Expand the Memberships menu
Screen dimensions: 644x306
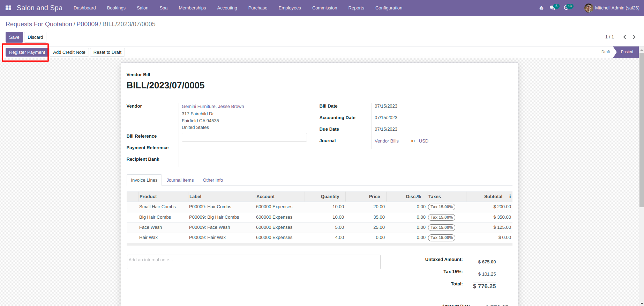coord(192,8)
